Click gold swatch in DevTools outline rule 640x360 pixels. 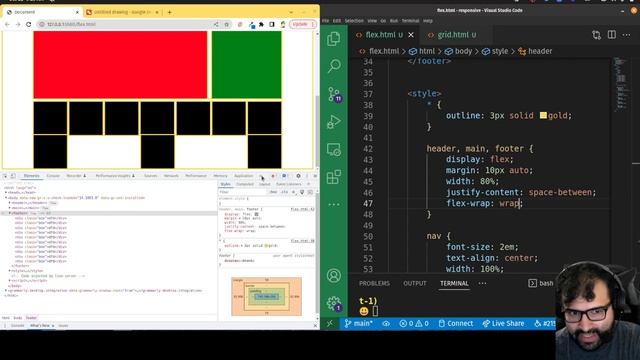coord(266,246)
